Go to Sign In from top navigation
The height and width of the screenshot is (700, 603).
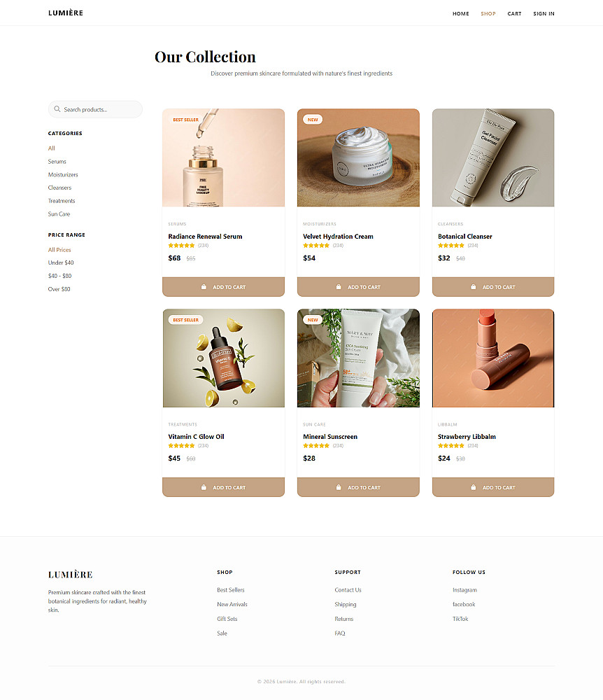pos(544,14)
